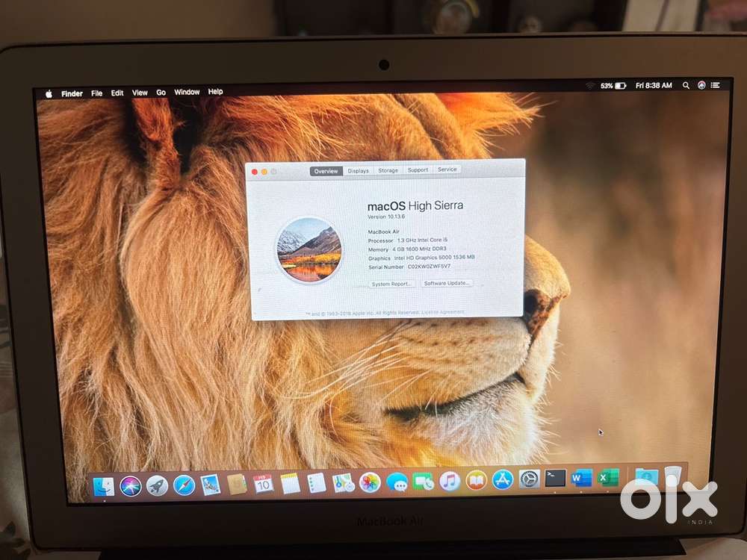
Task: Open Terminal icon in dock
Action: (555, 478)
